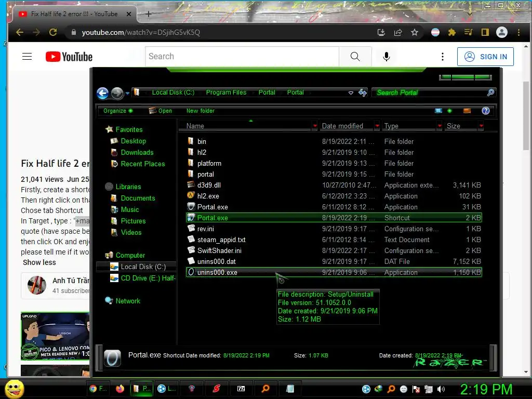Open the Size column filter dropdown

click(x=481, y=126)
